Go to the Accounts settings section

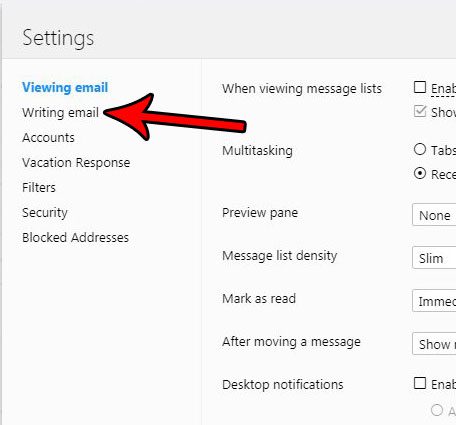click(x=48, y=138)
